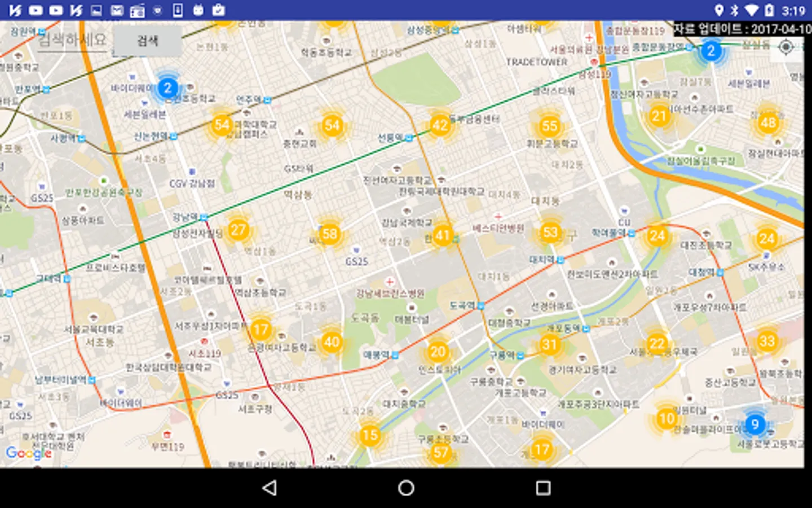Select the 서초구청 map label
The image size is (812, 508).
click(255, 409)
